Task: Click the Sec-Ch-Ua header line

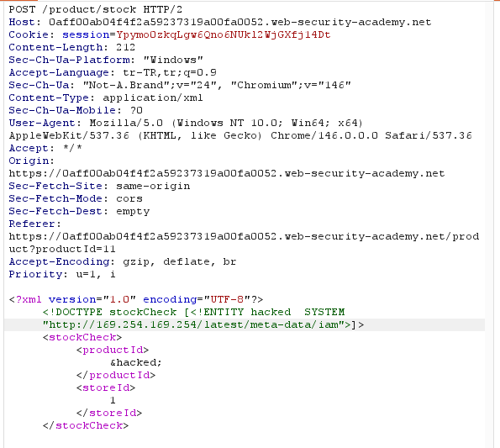Action: click(x=180, y=85)
